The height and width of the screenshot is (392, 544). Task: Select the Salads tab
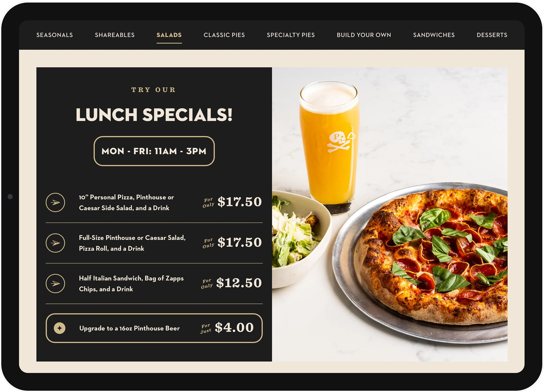click(169, 35)
